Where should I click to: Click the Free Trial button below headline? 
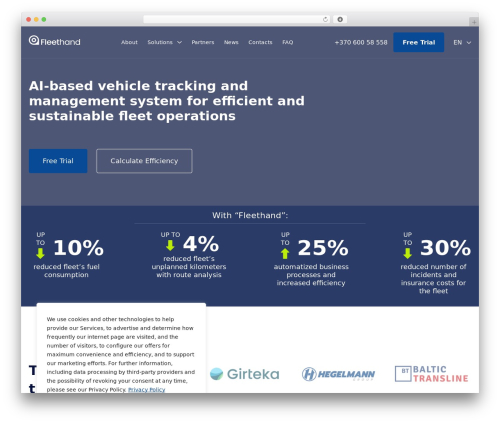pyautogui.click(x=58, y=161)
